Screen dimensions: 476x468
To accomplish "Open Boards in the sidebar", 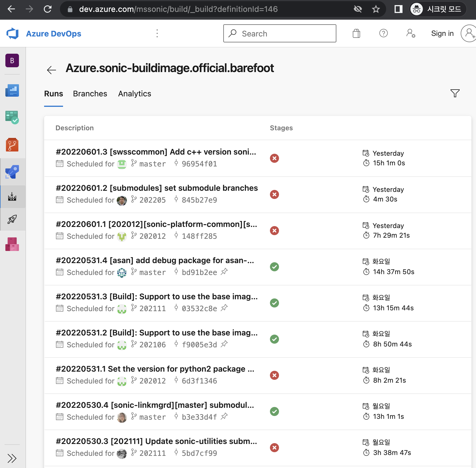I will point(12,118).
